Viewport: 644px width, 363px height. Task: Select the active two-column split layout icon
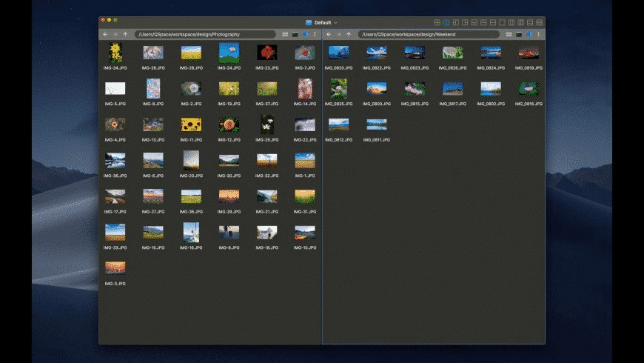point(446,22)
